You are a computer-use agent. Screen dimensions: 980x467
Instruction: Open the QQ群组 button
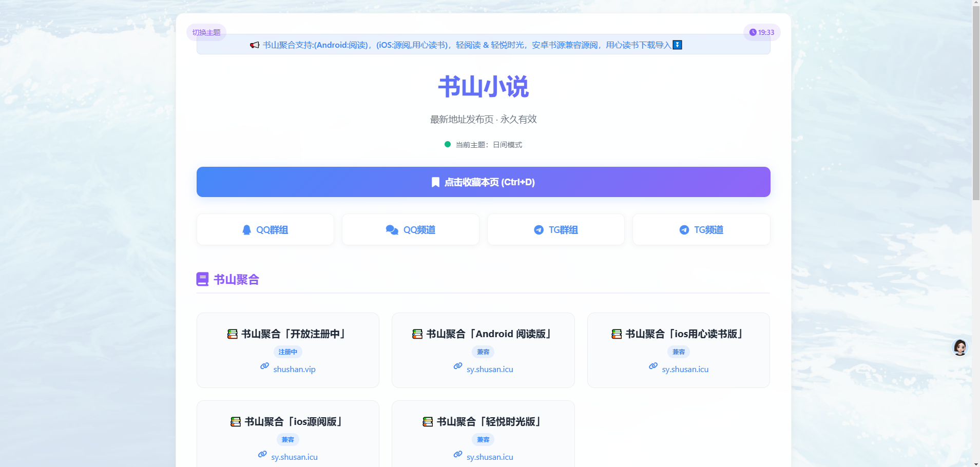coord(265,229)
